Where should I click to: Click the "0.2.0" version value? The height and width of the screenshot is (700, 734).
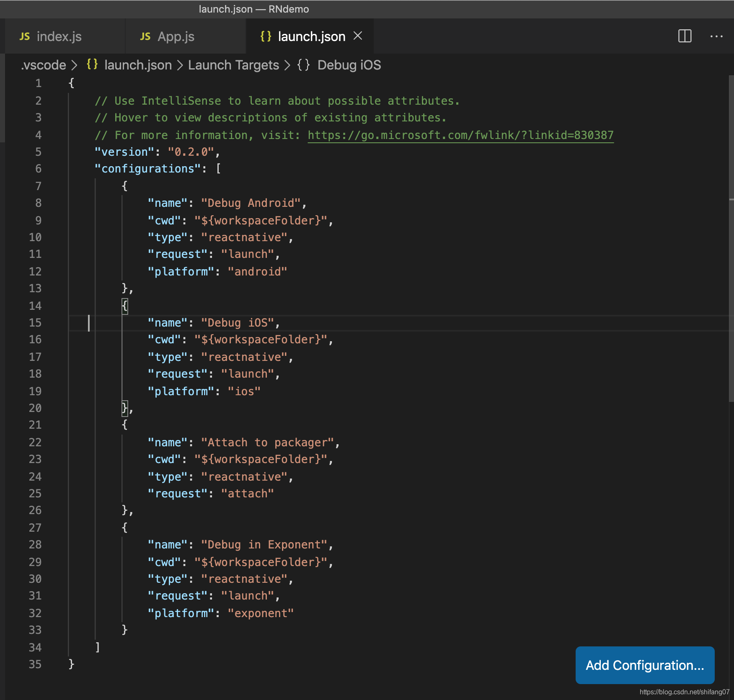pos(191,152)
